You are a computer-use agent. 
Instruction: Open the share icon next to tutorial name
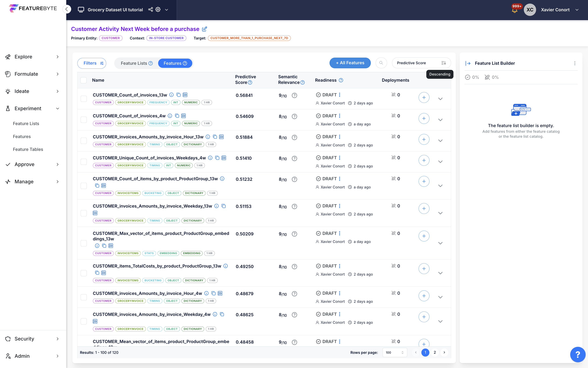(151, 10)
